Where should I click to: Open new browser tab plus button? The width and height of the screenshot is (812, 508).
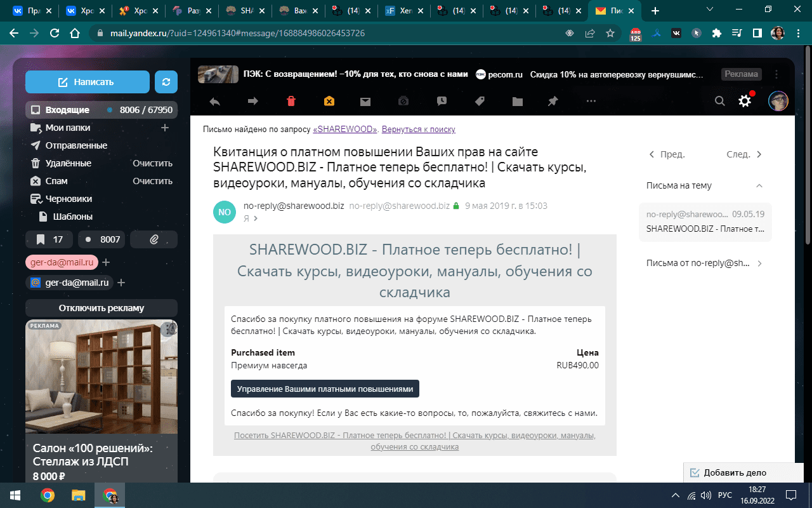(655, 11)
